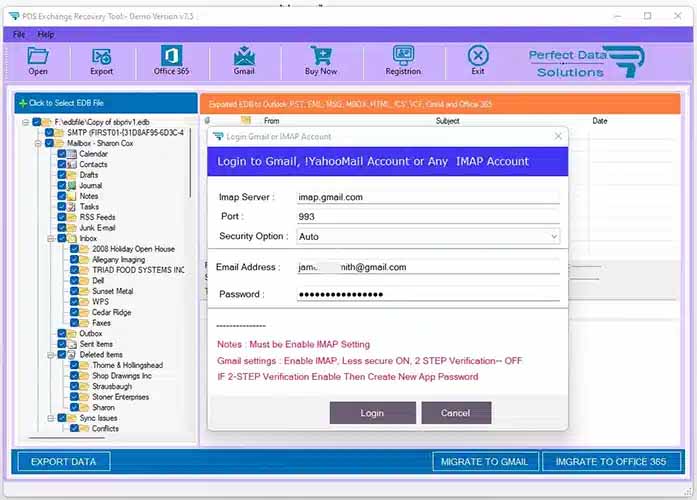
Task: Click the Outbox folder icon in tree
Action: [x=72, y=333]
